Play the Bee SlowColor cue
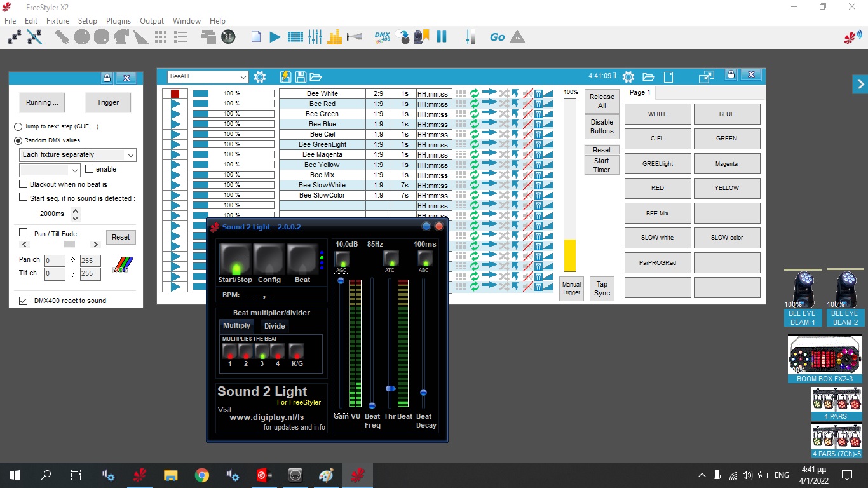 click(x=175, y=195)
